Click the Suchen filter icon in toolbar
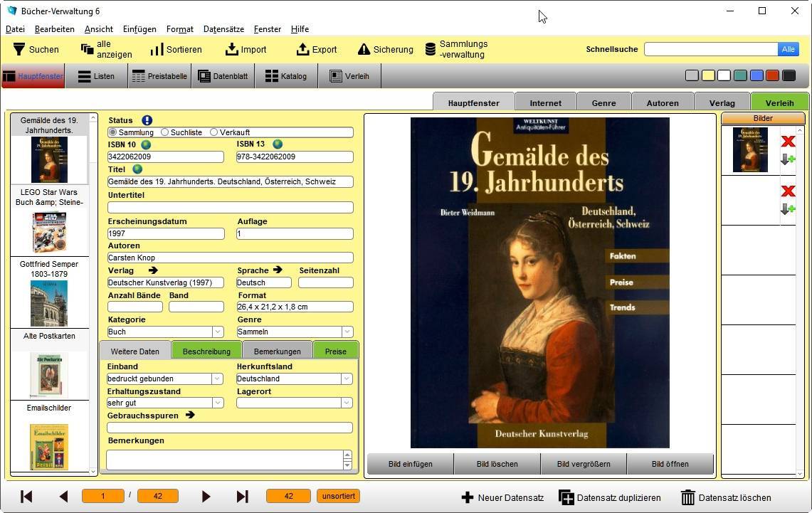The width and height of the screenshot is (812, 513). pos(19,49)
